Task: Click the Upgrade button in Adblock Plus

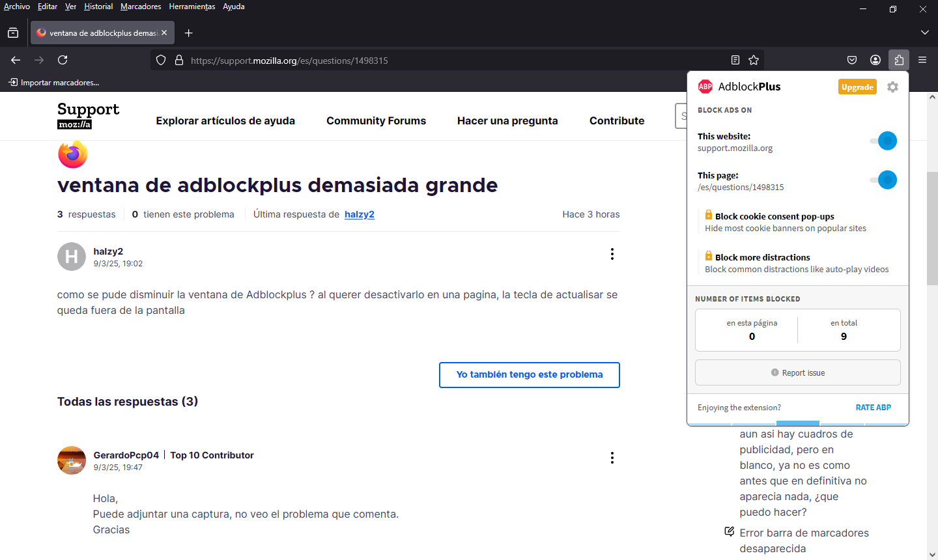Action: [857, 87]
